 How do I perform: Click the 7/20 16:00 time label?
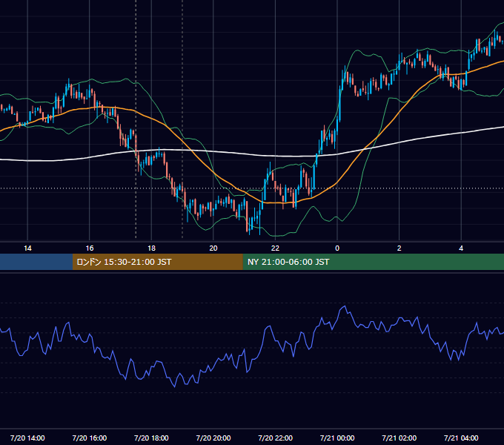click(90, 438)
